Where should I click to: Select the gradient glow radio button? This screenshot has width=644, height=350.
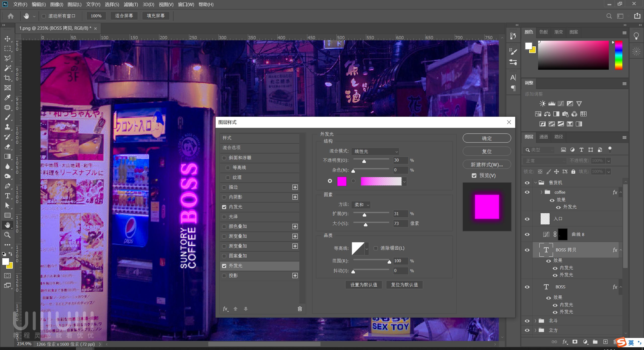[353, 181]
